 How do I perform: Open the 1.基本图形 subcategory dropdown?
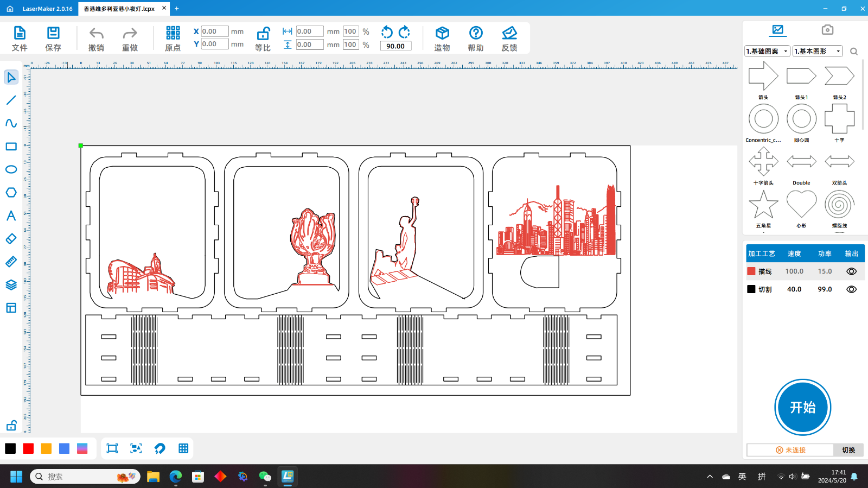(818, 51)
